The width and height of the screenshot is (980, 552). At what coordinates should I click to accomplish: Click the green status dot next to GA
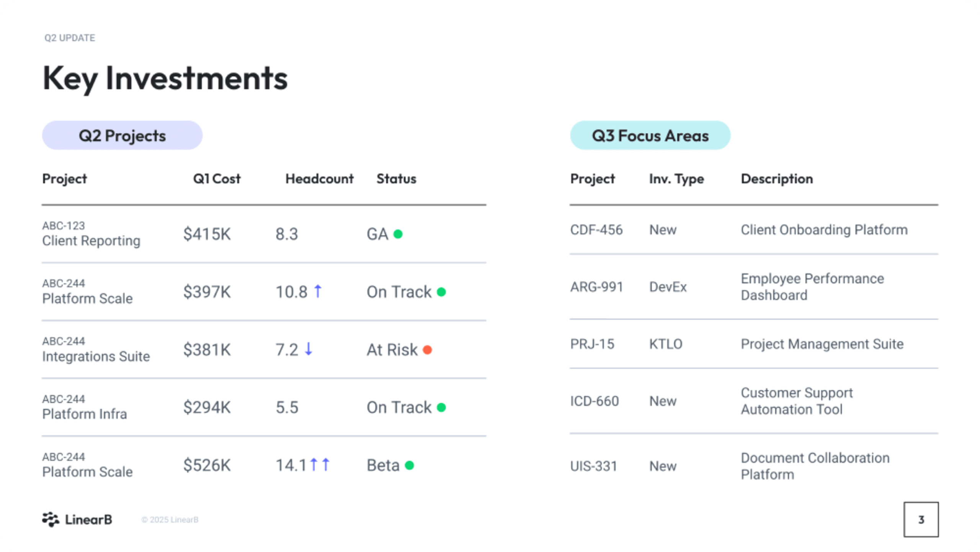click(398, 234)
